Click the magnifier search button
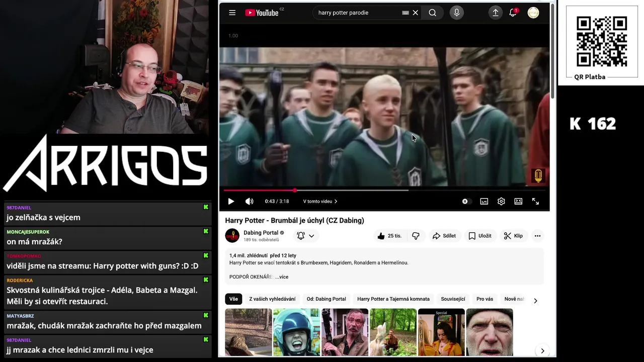 432,13
